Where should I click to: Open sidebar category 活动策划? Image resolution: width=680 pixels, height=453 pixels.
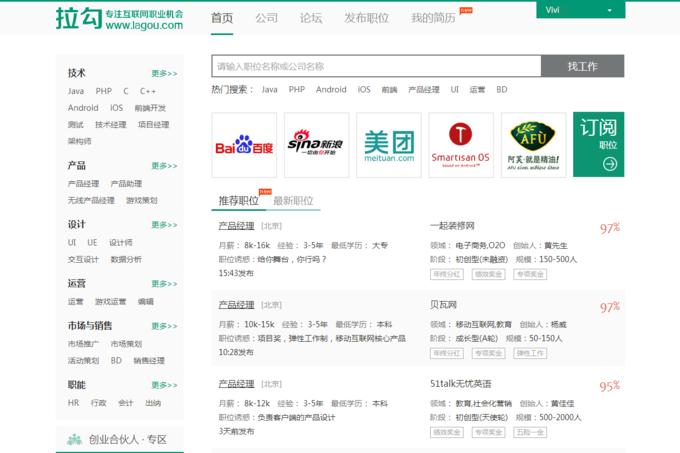[x=83, y=361]
